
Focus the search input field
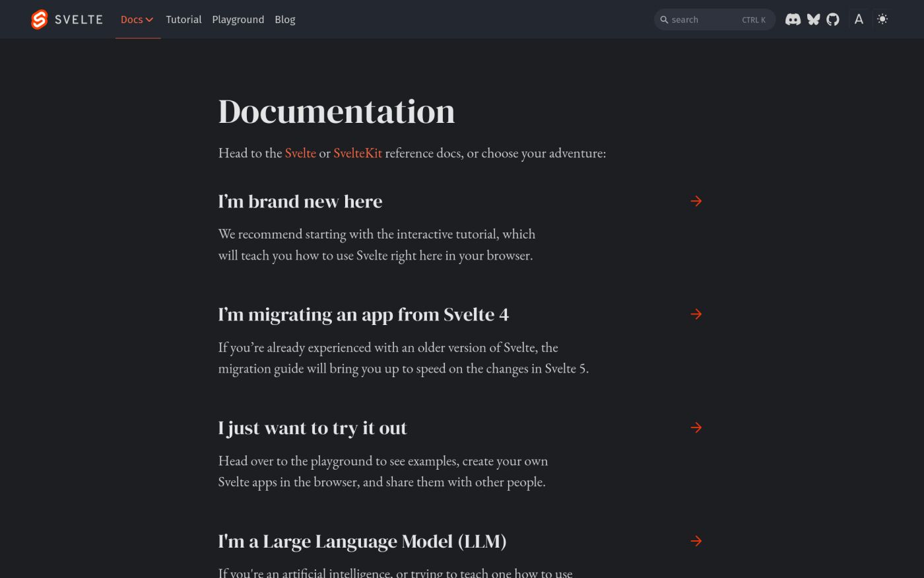tap(715, 20)
